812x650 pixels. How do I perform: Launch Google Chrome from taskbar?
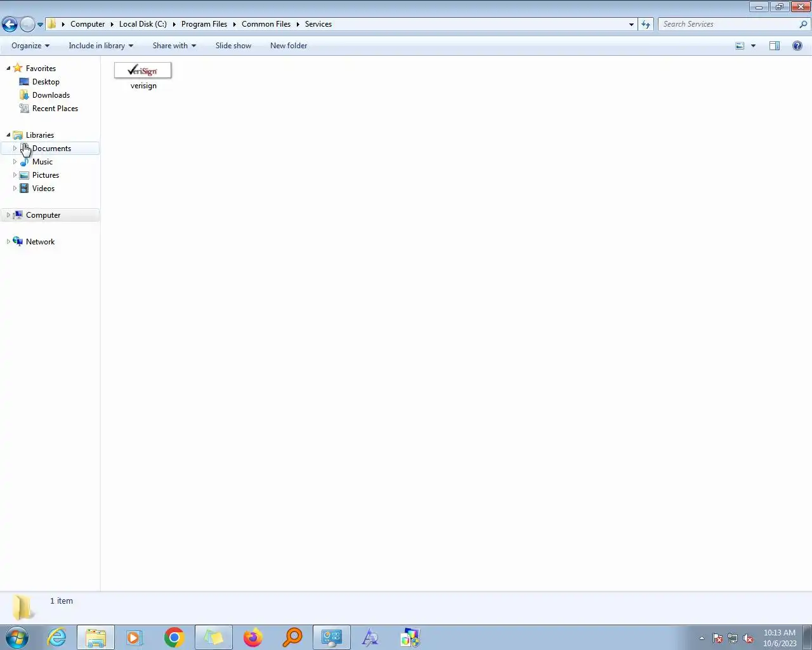(x=174, y=637)
